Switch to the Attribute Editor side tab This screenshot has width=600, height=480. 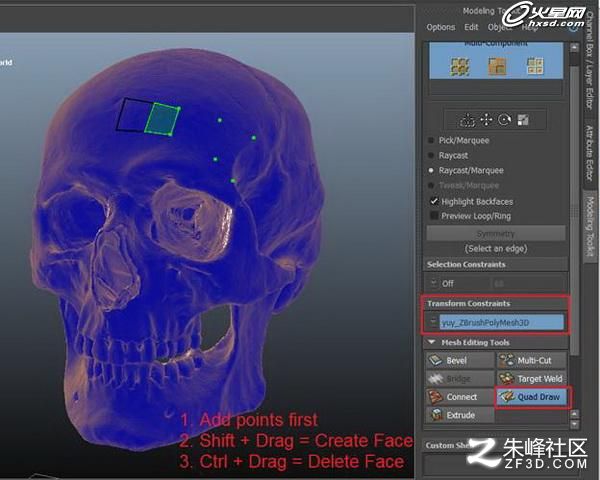point(590,153)
